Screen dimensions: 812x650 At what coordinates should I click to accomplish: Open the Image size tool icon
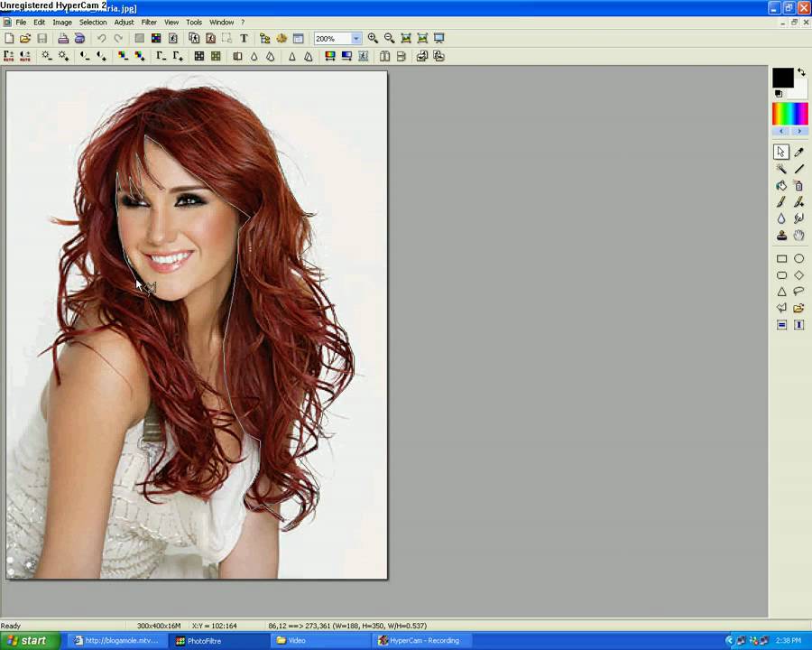coord(194,38)
